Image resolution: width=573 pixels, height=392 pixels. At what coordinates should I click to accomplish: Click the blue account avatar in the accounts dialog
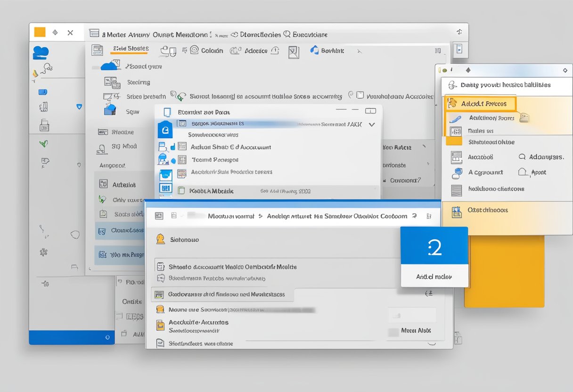coord(166,129)
